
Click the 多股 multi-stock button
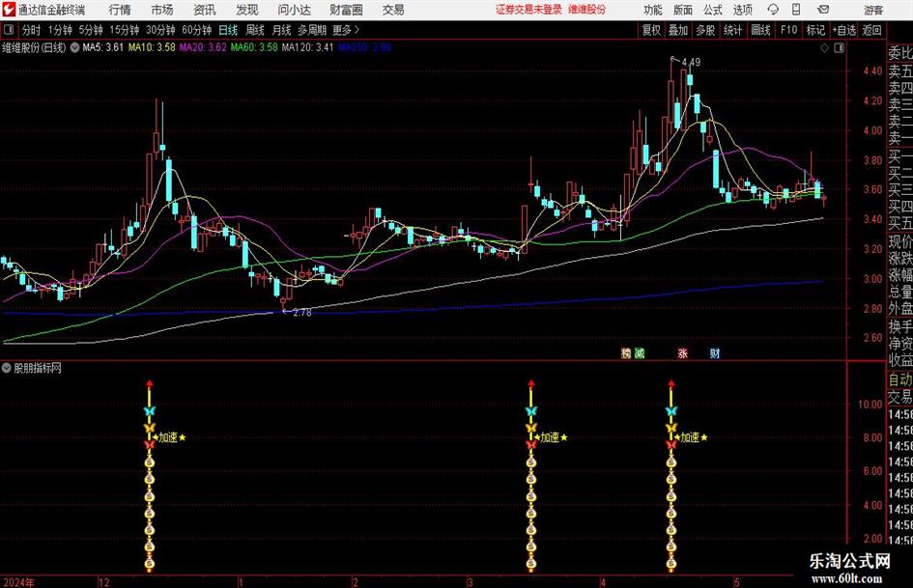705,30
